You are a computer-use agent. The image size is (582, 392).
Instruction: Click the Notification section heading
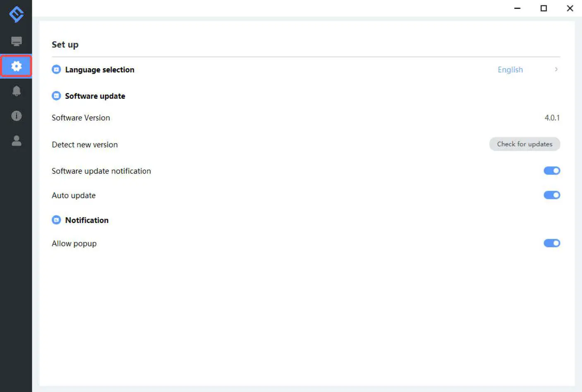point(87,220)
